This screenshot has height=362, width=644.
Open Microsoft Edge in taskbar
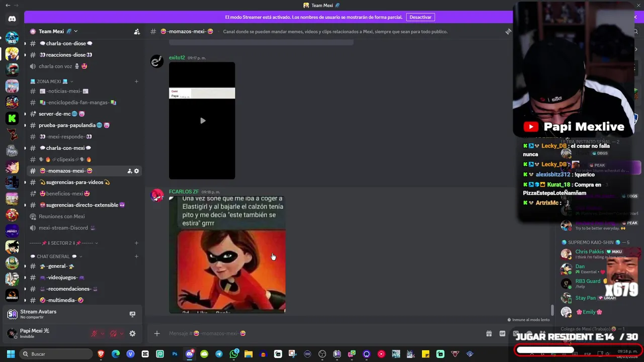[116, 354]
